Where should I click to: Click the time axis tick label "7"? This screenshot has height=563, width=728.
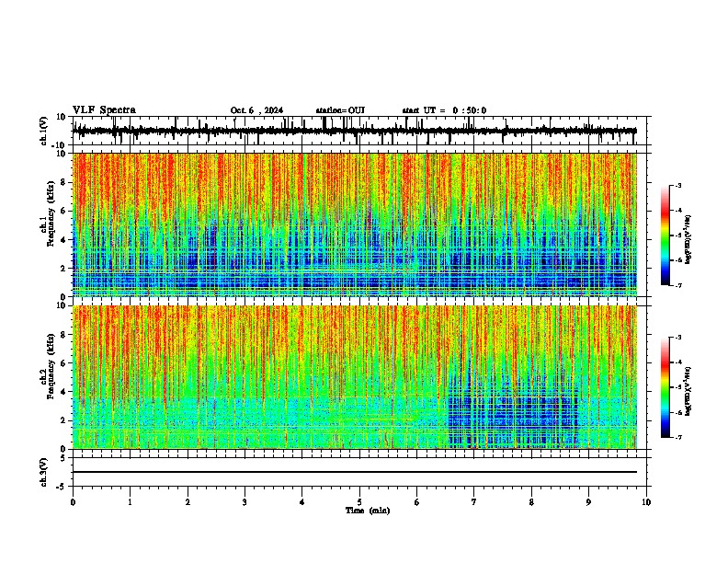point(474,502)
